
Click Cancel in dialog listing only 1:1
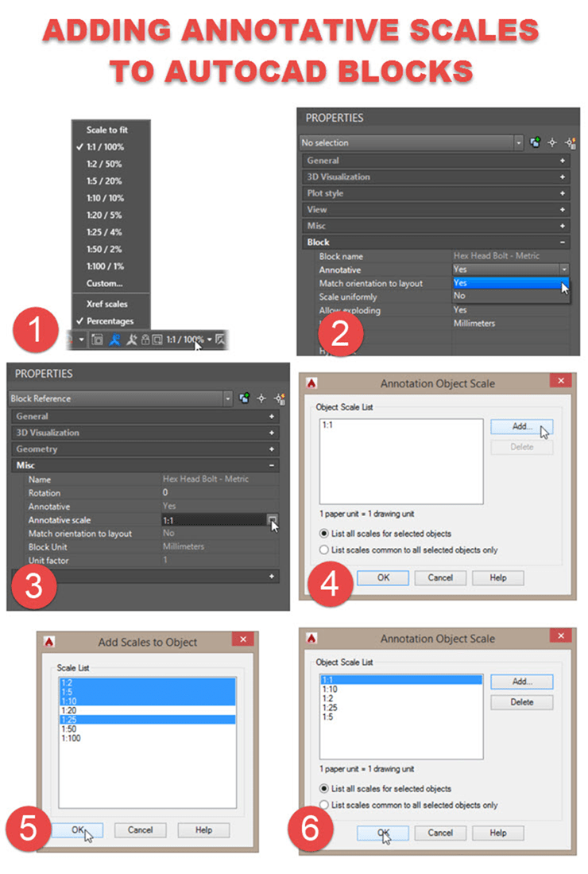pyautogui.click(x=440, y=578)
